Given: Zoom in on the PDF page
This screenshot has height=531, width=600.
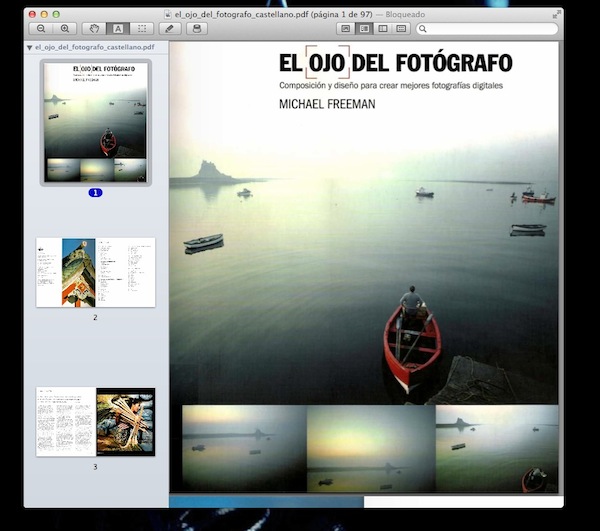Looking at the screenshot, I should 65,29.
